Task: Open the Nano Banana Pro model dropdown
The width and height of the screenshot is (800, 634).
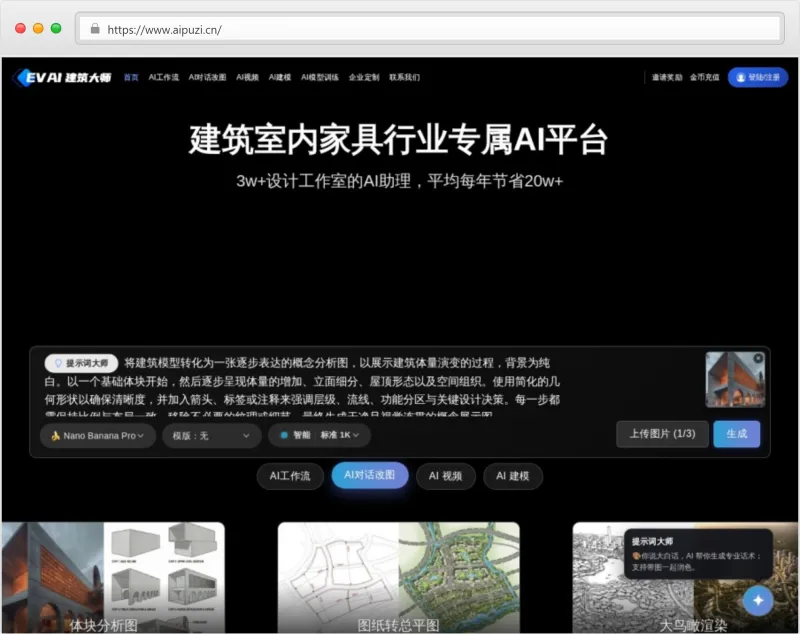Action: (97, 435)
